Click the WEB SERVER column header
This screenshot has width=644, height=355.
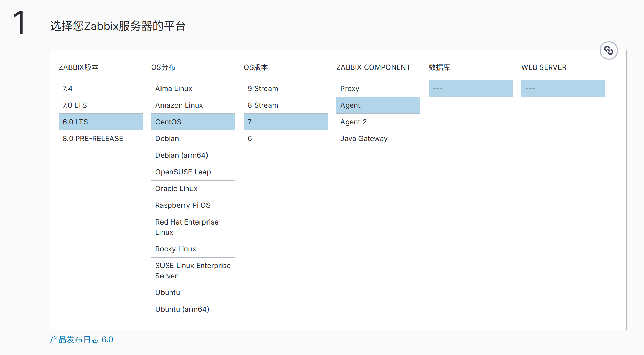[x=544, y=67]
